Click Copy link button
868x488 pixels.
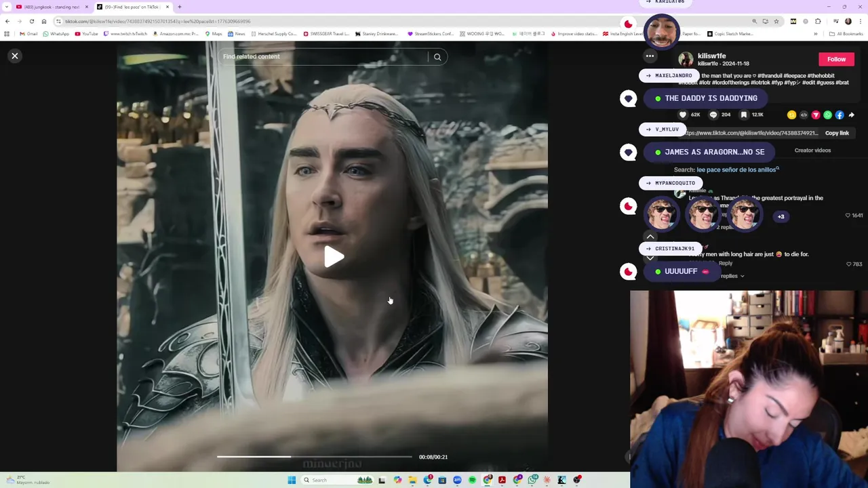point(837,133)
